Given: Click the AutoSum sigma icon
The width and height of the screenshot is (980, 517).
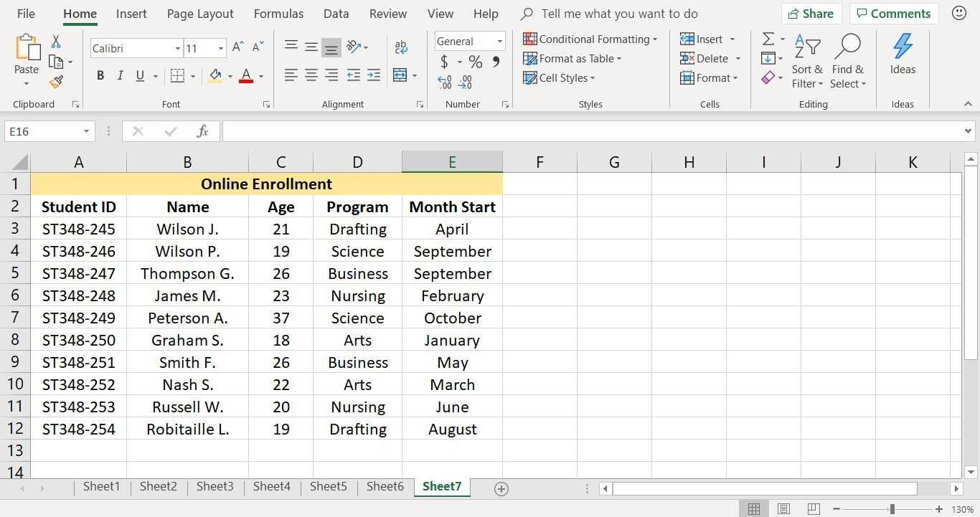Looking at the screenshot, I should click(x=768, y=39).
